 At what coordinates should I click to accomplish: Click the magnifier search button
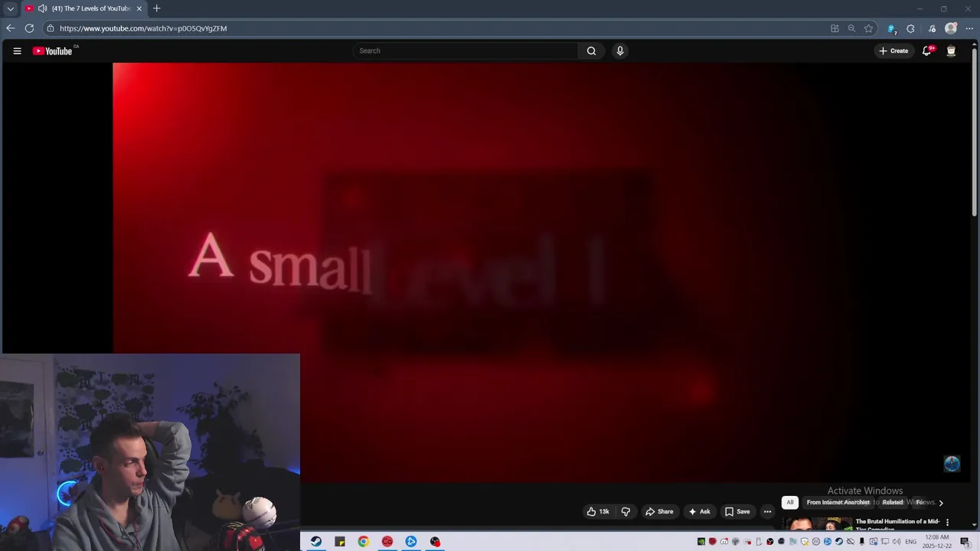[x=591, y=51]
